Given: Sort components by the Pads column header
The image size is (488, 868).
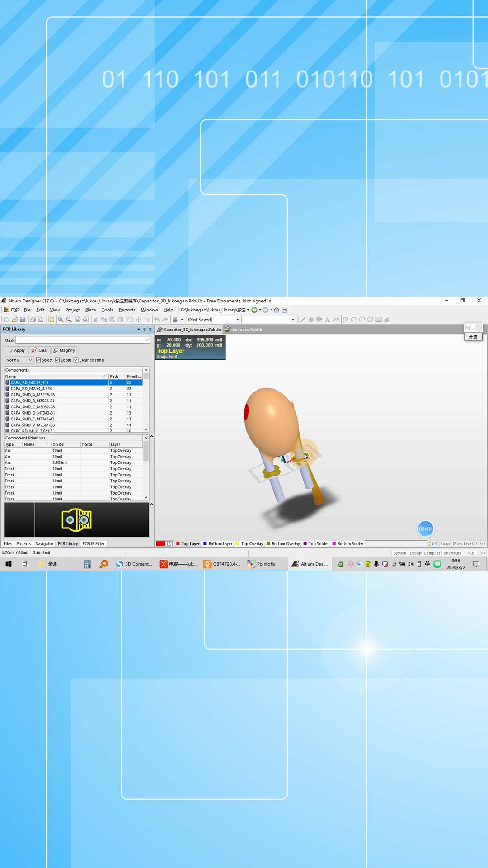Looking at the screenshot, I should click(x=117, y=377).
